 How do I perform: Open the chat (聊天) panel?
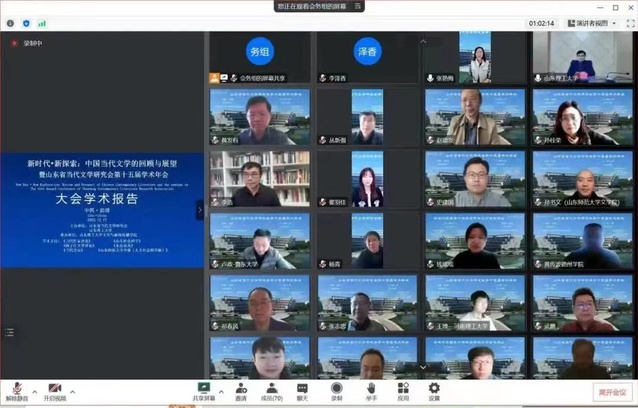pos(301,390)
